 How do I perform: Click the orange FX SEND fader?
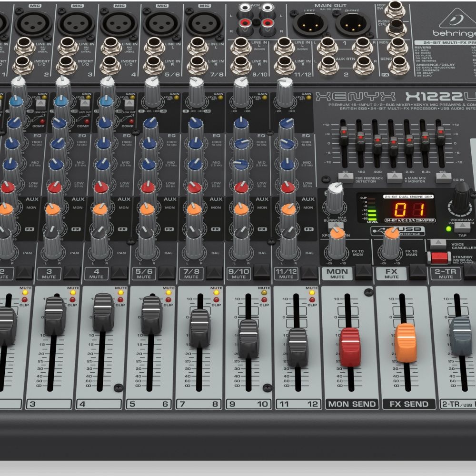[406, 342]
